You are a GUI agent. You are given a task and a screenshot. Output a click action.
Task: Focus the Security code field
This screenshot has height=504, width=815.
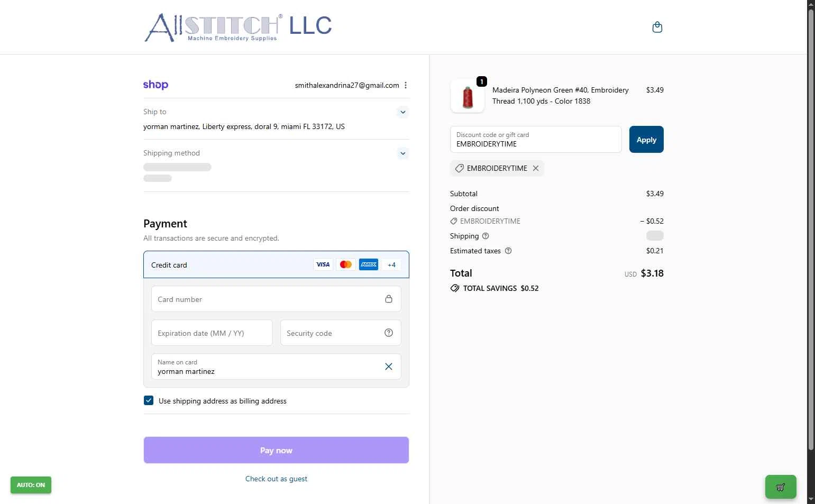click(341, 333)
